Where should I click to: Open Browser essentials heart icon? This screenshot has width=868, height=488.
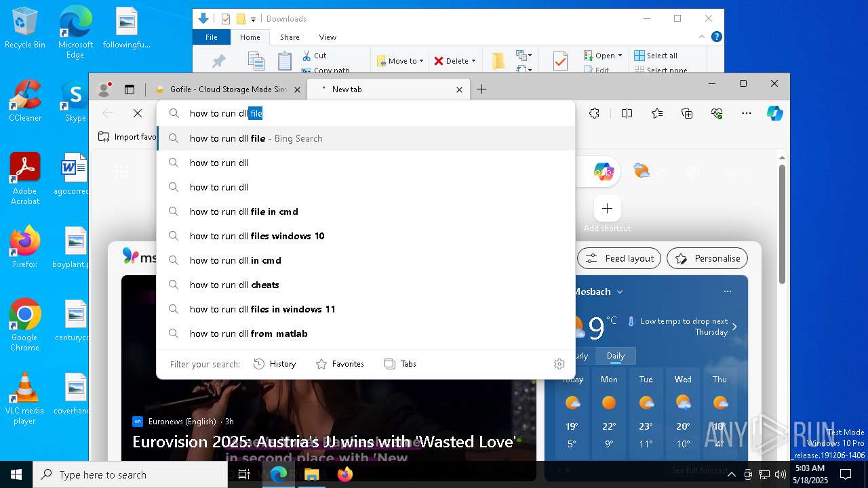pyautogui.click(x=717, y=113)
